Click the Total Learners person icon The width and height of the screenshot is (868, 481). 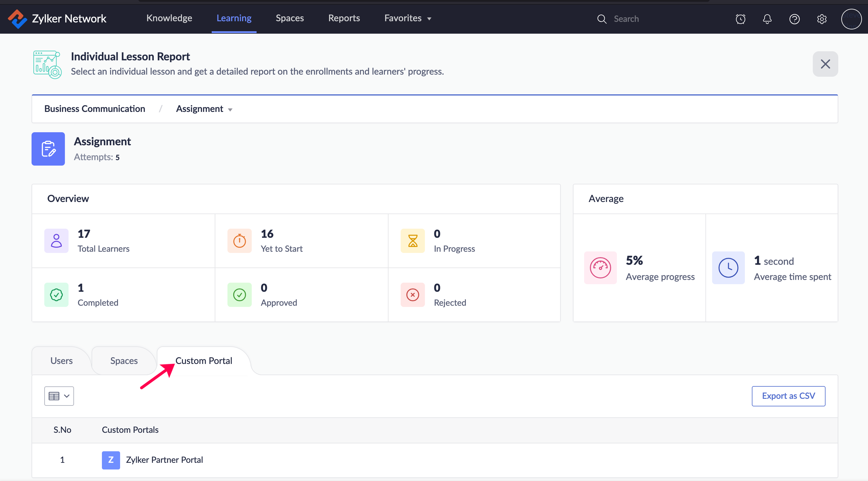(56, 241)
